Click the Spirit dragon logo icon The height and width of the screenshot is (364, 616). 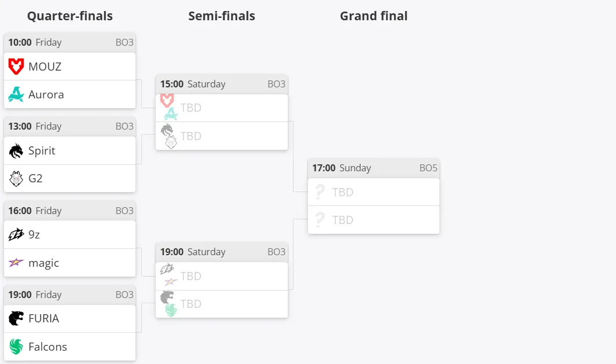pyautogui.click(x=16, y=151)
